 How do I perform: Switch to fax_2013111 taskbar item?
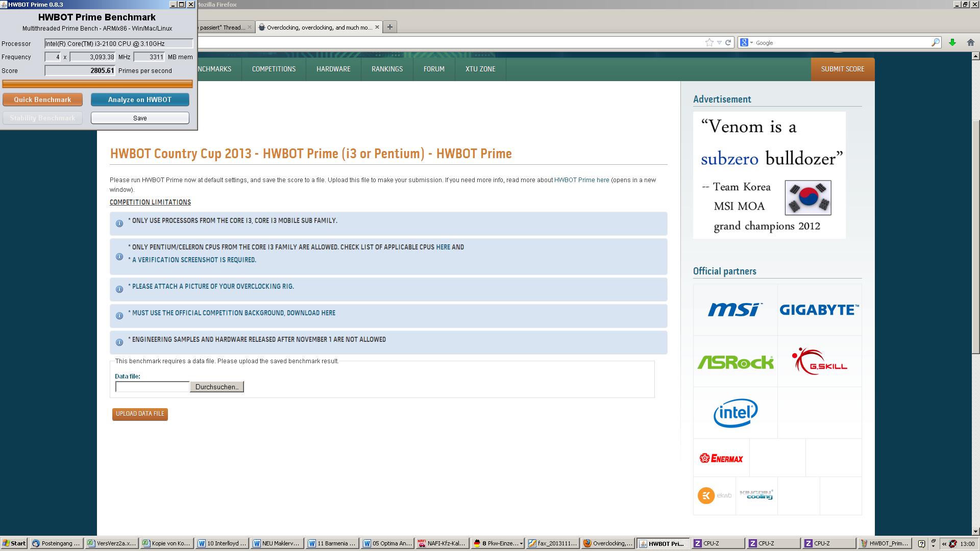553,543
